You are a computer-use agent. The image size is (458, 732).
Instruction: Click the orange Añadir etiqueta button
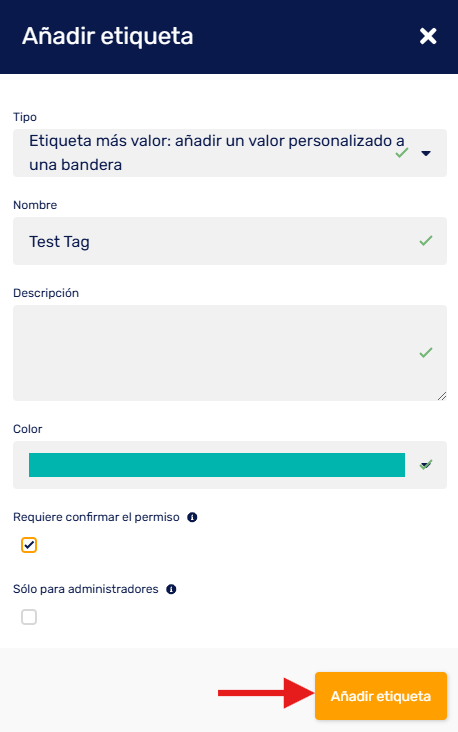(381, 696)
